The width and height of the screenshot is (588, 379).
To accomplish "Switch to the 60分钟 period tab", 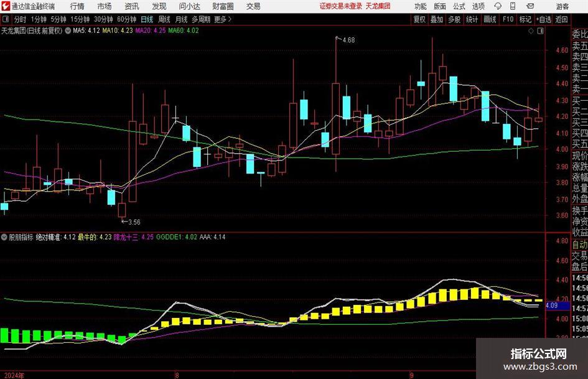I will coord(126,19).
